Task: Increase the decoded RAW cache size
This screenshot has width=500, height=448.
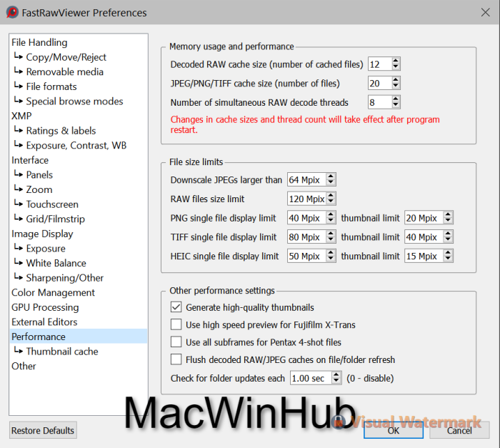Action: coord(396,61)
